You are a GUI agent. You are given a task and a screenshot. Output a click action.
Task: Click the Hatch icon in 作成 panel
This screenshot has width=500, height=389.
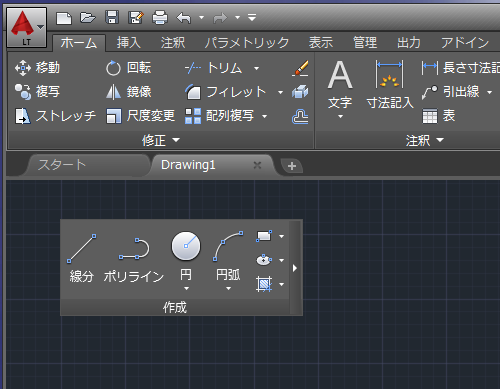pos(264,284)
